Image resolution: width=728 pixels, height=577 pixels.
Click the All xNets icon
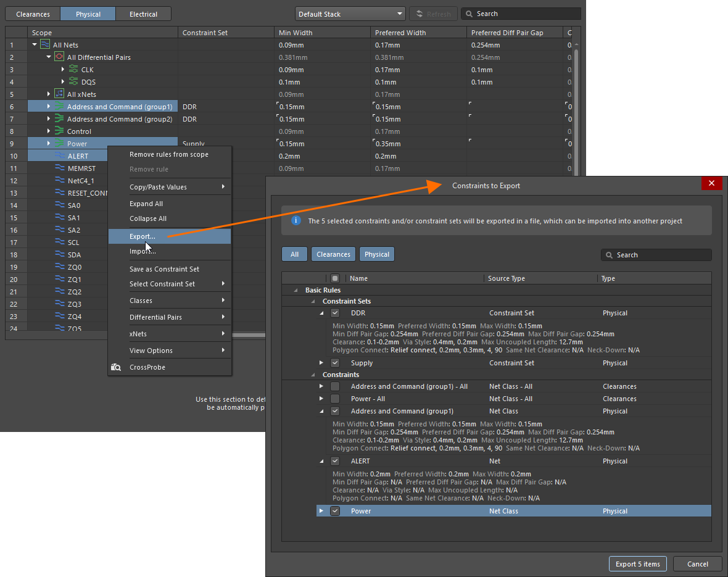[x=59, y=94]
